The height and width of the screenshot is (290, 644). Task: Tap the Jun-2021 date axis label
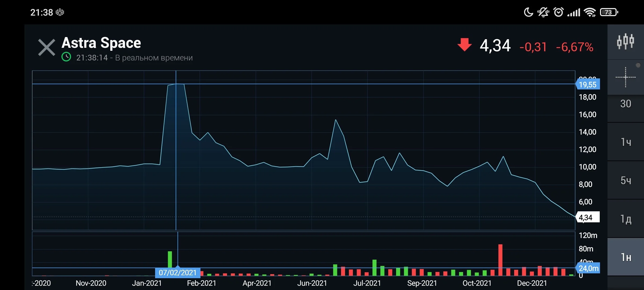pyautogui.click(x=312, y=283)
